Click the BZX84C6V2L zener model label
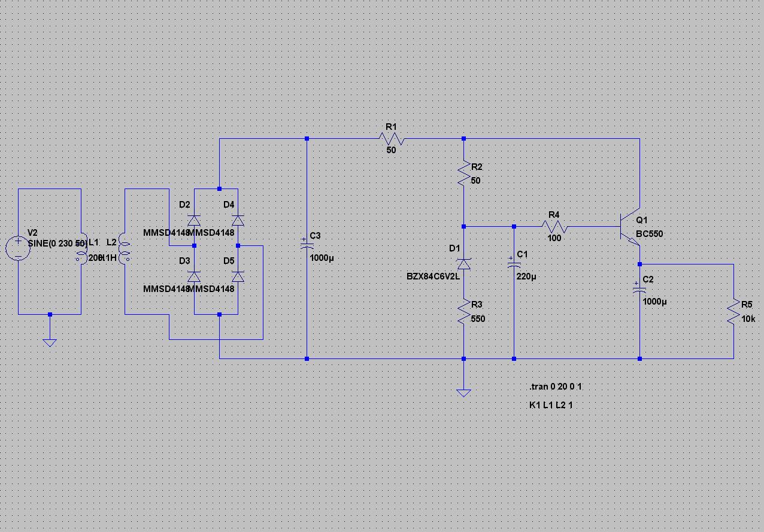The height and width of the screenshot is (532, 764). tap(433, 276)
